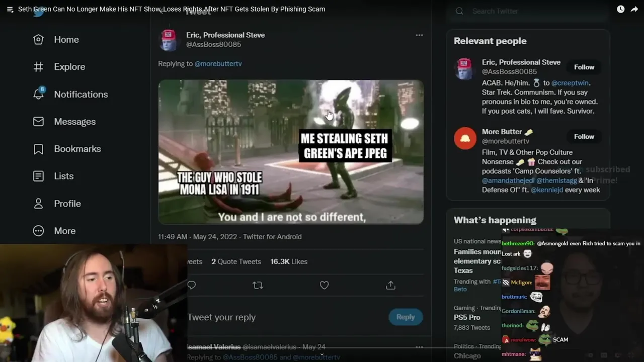Open options on Isamael Valerius's reply
Image resolution: width=644 pixels, height=362 pixels.
(419, 347)
